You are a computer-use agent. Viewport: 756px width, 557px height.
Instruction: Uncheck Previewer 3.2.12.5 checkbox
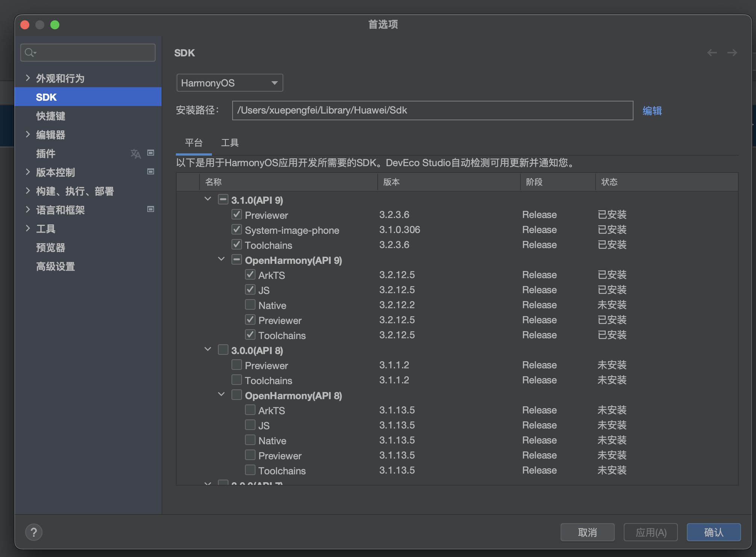[x=250, y=319]
